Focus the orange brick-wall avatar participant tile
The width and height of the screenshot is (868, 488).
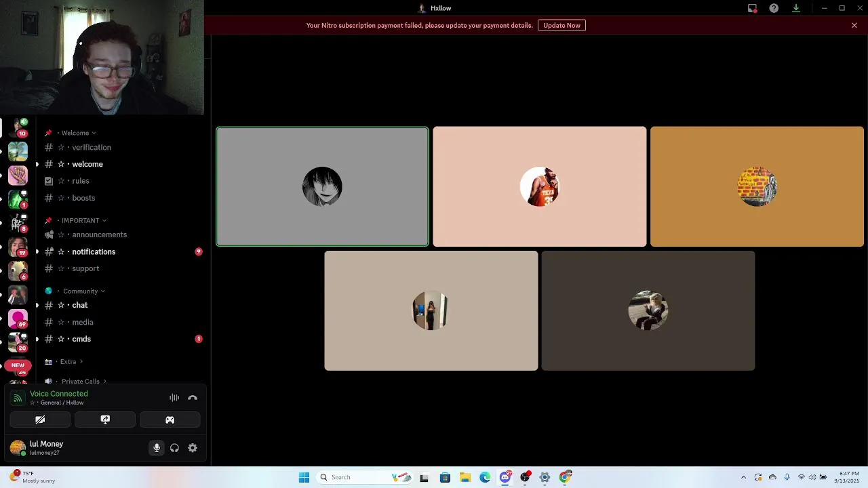coord(757,186)
